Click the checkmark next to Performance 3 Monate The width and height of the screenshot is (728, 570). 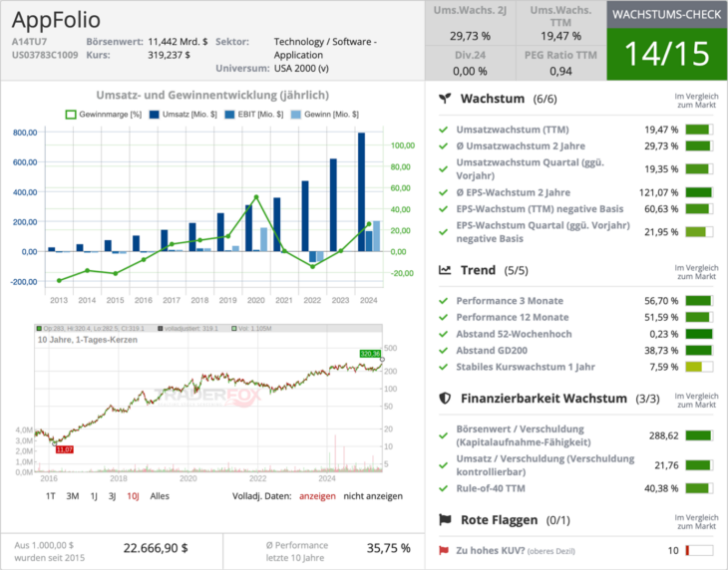point(444,301)
